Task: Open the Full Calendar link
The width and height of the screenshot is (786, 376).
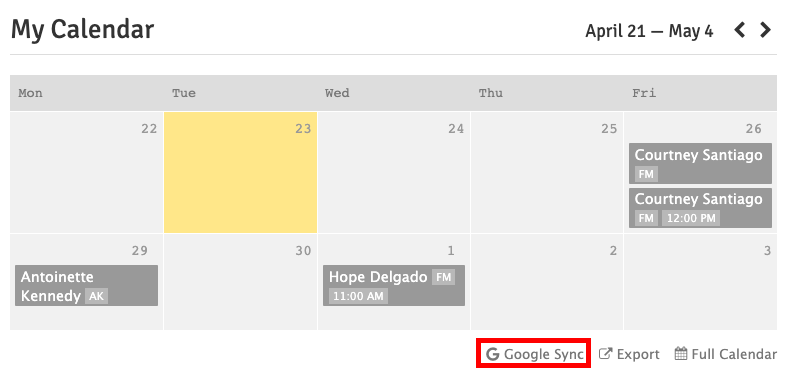Action: (x=725, y=354)
